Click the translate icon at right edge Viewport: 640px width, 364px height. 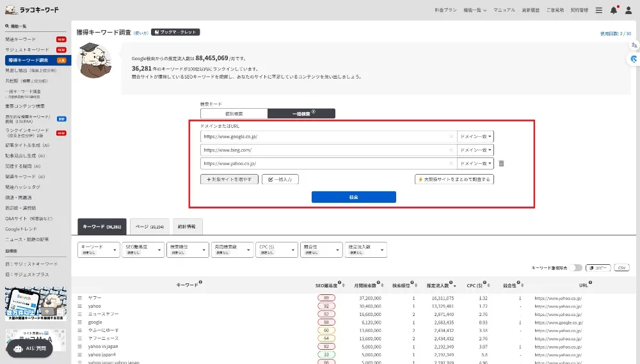pos(634,45)
